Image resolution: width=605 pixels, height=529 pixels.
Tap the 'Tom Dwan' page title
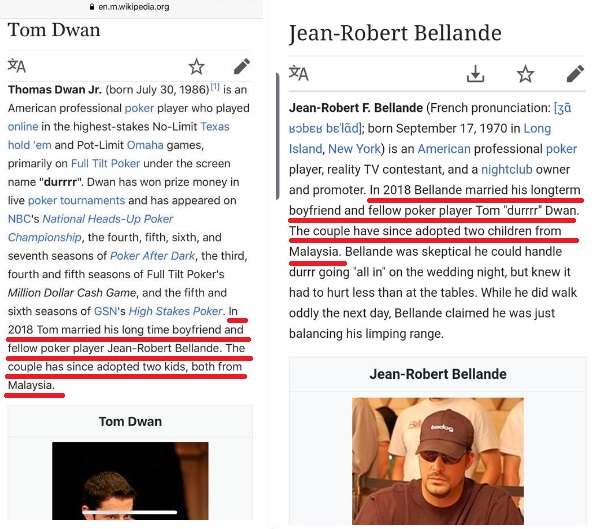tap(54, 30)
